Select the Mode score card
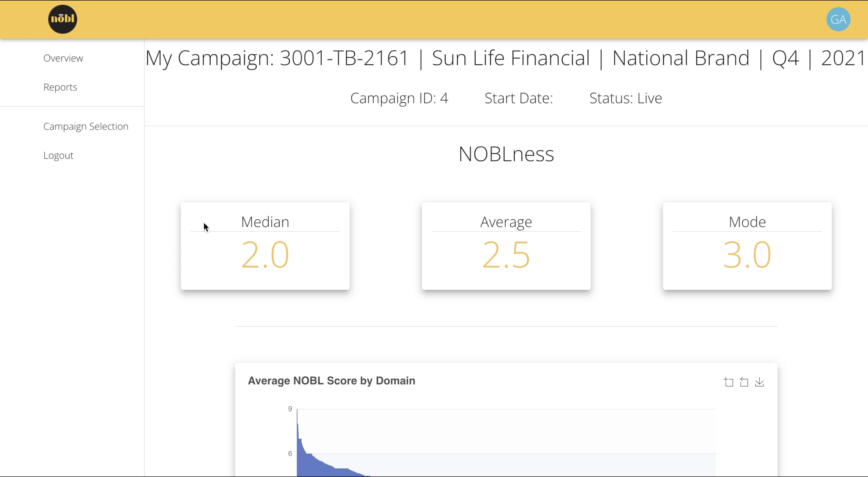 coord(747,245)
